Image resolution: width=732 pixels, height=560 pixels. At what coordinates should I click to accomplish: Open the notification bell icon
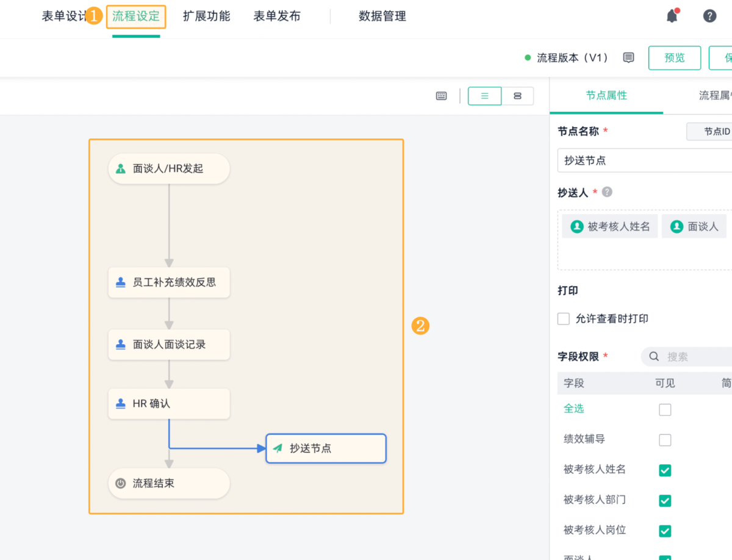[672, 16]
